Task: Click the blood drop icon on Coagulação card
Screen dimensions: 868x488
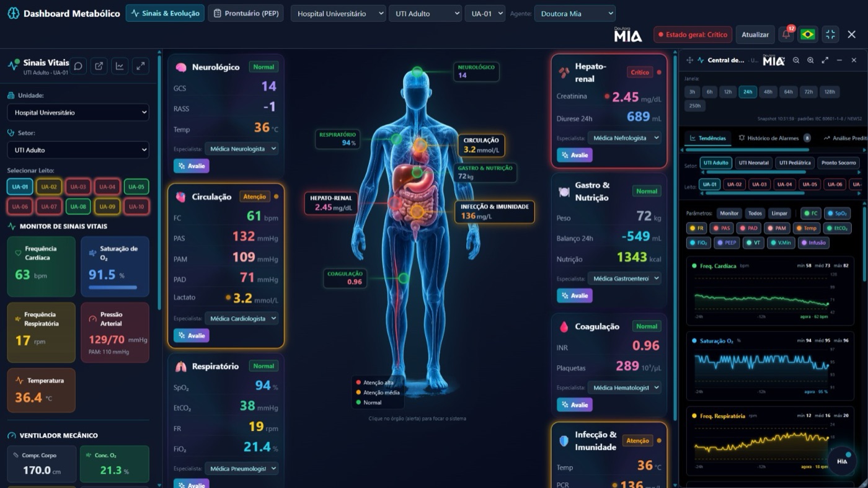Action: click(x=564, y=327)
